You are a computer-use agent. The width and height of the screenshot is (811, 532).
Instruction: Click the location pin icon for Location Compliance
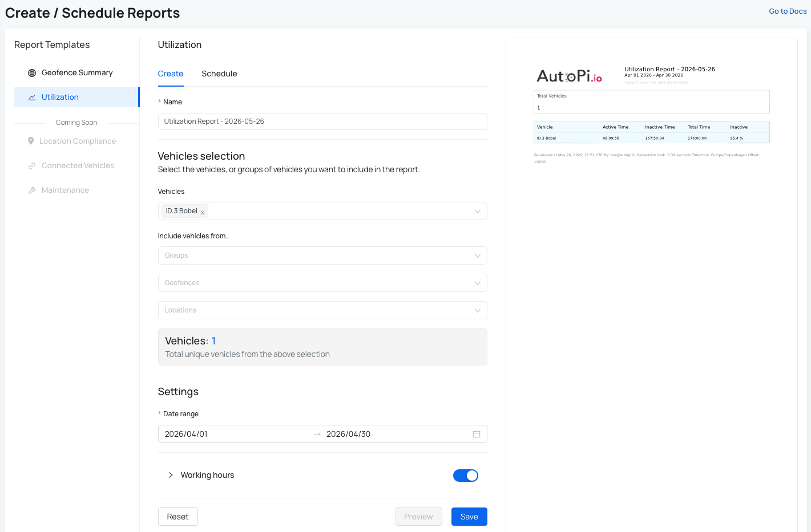click(x=31, y=141)
